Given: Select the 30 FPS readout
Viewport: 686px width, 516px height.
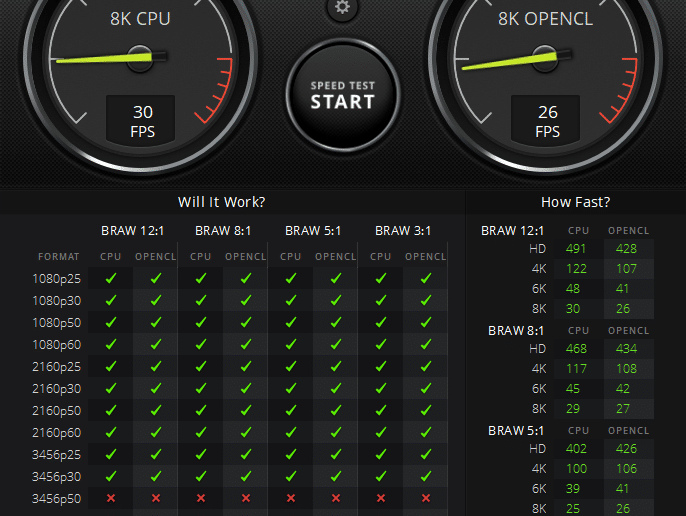Looking at the screenshot, I should [x=142, y=121].
